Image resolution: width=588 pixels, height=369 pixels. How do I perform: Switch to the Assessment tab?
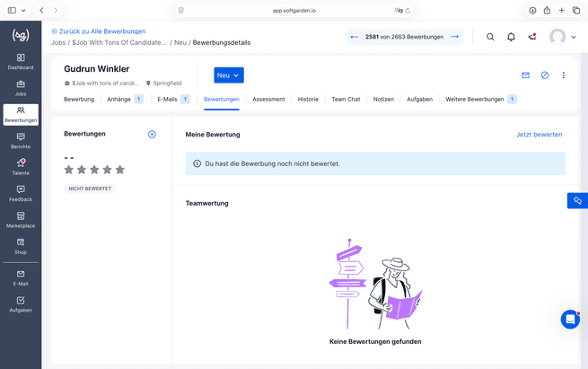click(x=268, y=100)
